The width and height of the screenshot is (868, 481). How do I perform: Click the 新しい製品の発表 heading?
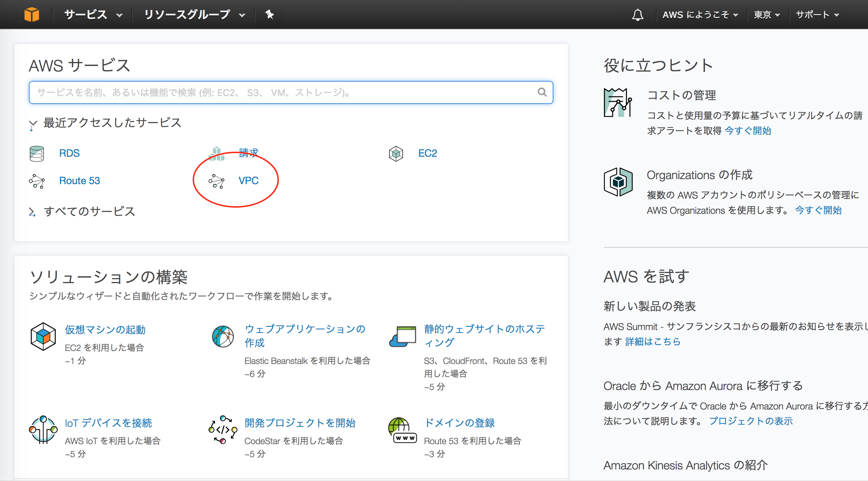tap(650, 306)
